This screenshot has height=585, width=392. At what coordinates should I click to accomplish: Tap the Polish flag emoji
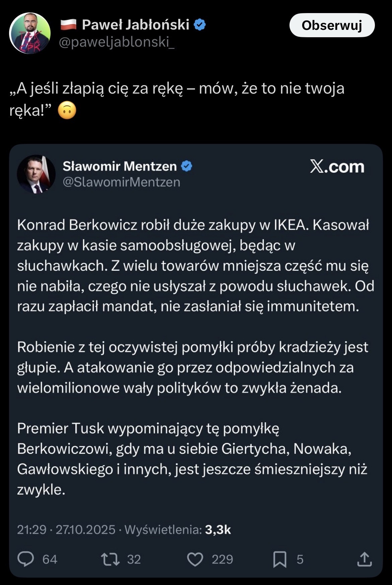pos(69,24)
